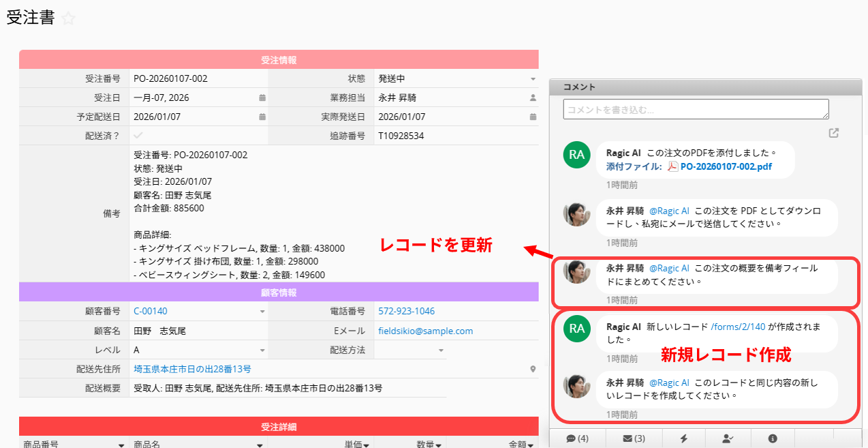Expand the 状態 dropdown
This screenshot has width=868, height=448.
[x=533, y=79]
